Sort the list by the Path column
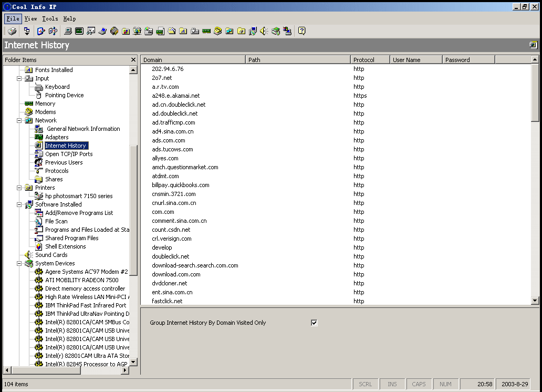Image resolution: width=542 pixels, height=392 pixels. (x=298, y=60)
